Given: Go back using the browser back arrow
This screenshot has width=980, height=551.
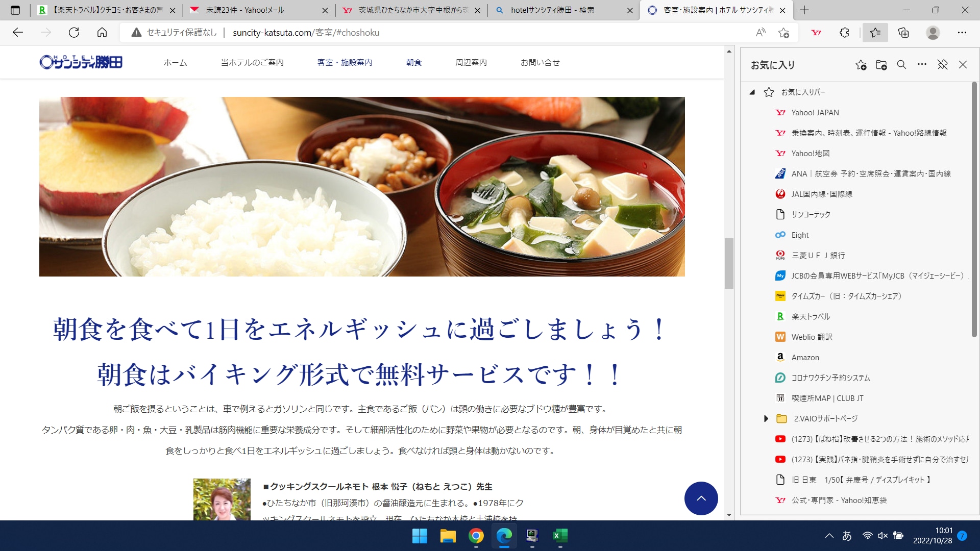Looking at the screenshot, I should pyautogui.click(x=18, y=33).
